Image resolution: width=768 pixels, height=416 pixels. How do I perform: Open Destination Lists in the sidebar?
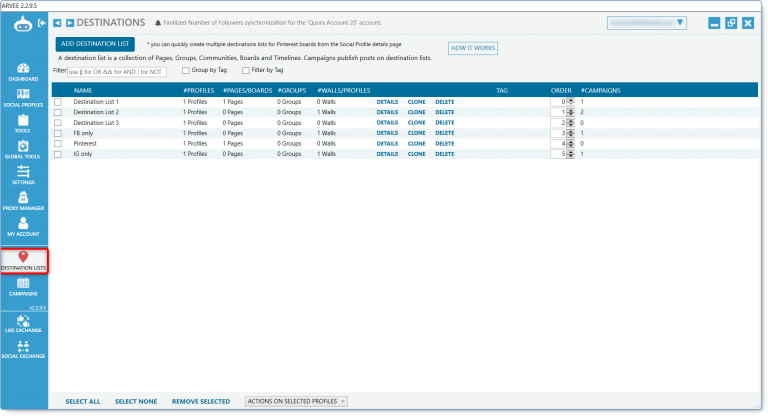pyautogui.click(x=23, y=260)
